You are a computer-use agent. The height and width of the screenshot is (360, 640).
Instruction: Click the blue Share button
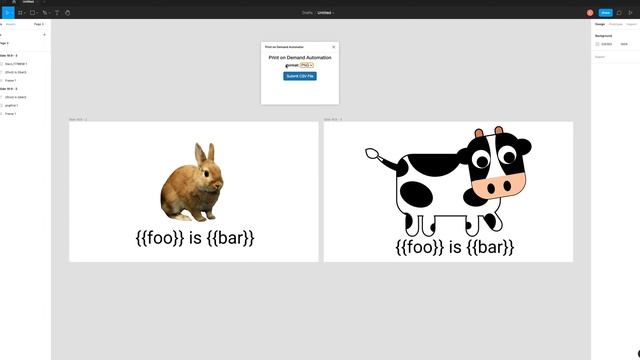(x=605, y=13)
